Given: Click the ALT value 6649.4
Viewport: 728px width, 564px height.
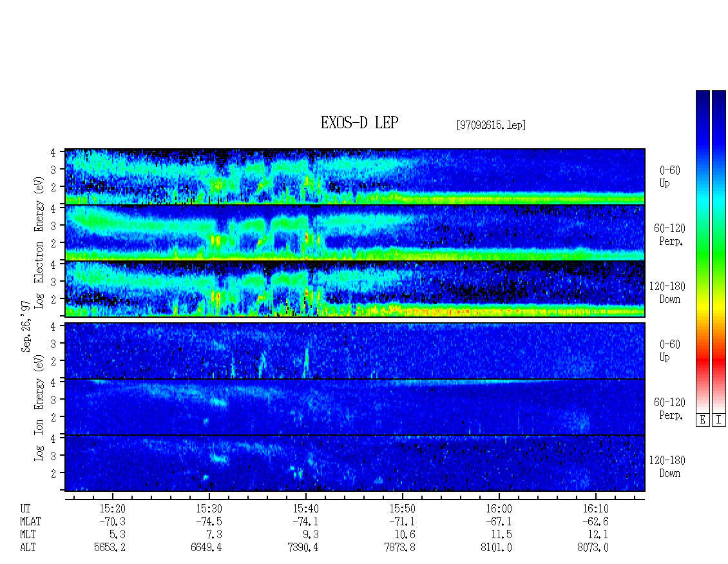Looking at the screenshot, I should [206, 548].
